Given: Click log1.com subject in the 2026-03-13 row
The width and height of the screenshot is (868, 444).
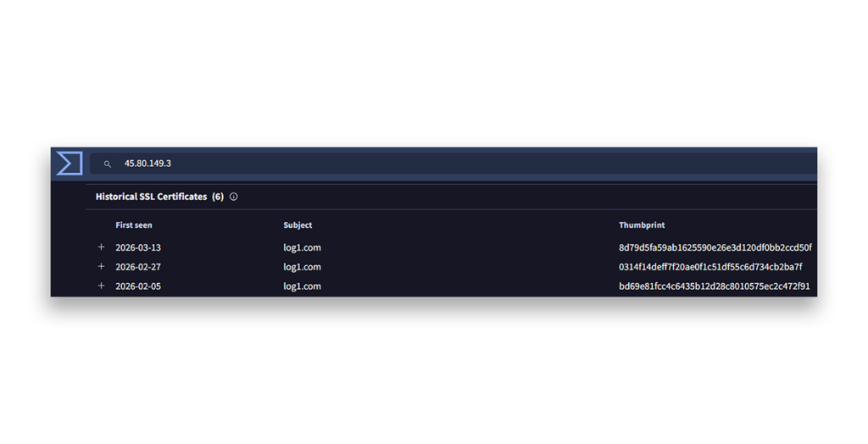Looking at the screenshot, I should tap(303, 248).
